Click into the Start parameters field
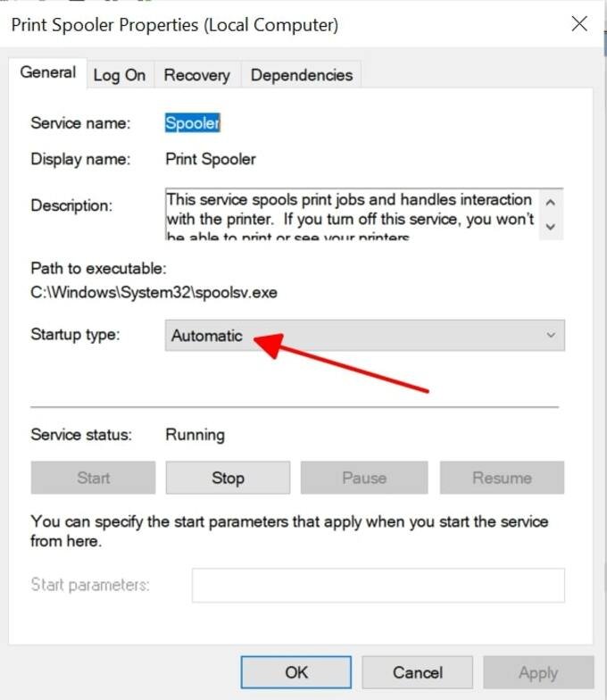Image resolution: width=607 pixels, height=700 pixels. [x=378, y=585]
